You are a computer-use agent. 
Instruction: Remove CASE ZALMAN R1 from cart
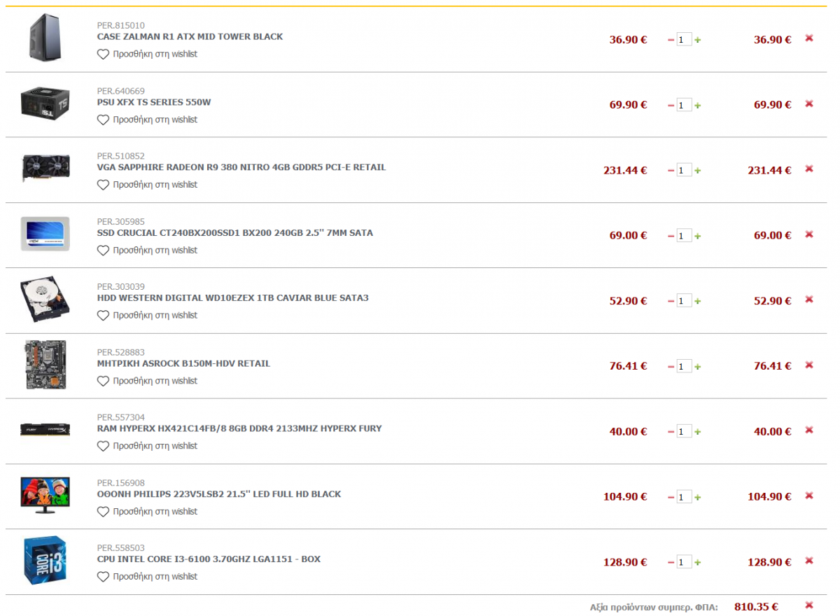click(809, 38)
